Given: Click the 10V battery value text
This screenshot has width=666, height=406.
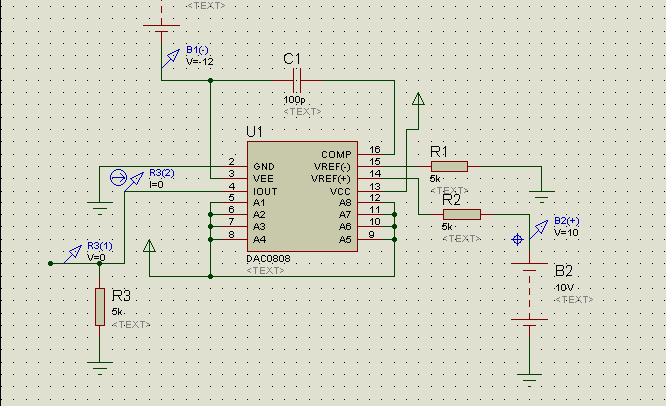Looking at the screenshot, I should (x=565, y=288).
